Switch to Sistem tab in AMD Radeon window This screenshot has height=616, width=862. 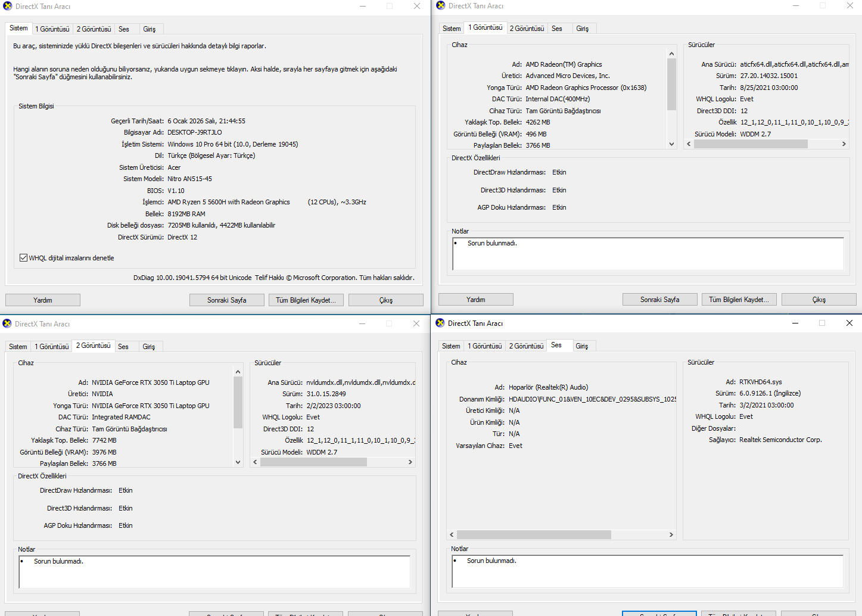(x=452, y=29)
